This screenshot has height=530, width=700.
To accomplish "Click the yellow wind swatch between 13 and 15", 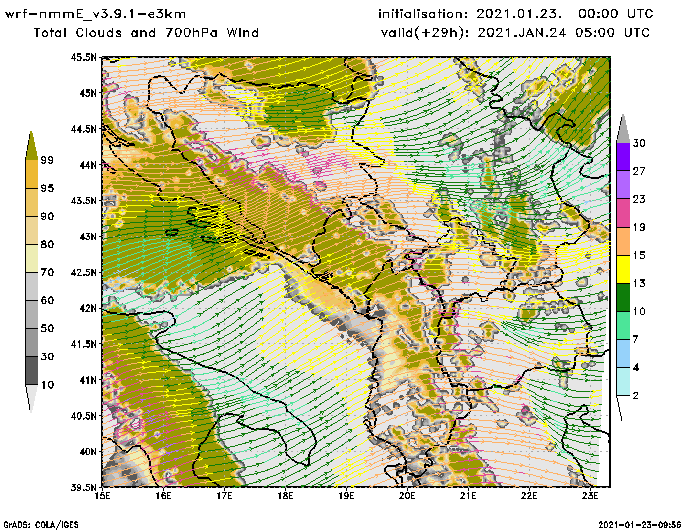I will [623, 270].
